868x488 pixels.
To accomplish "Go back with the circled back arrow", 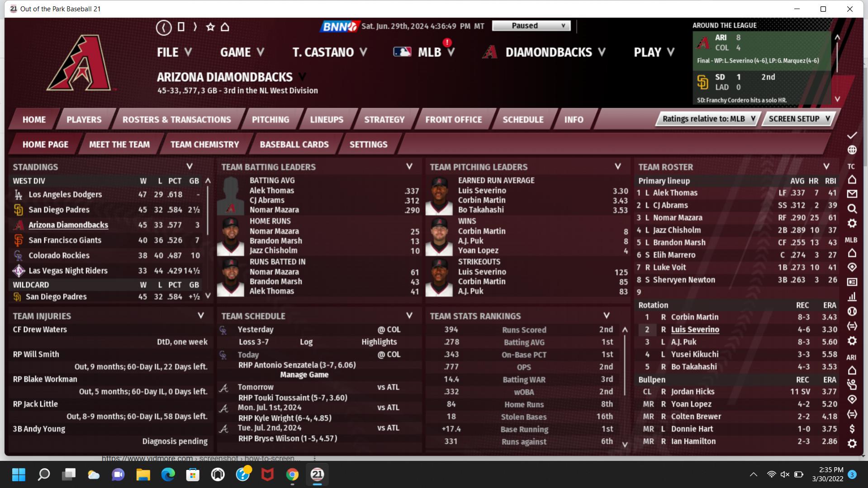I will pos(164,28).
